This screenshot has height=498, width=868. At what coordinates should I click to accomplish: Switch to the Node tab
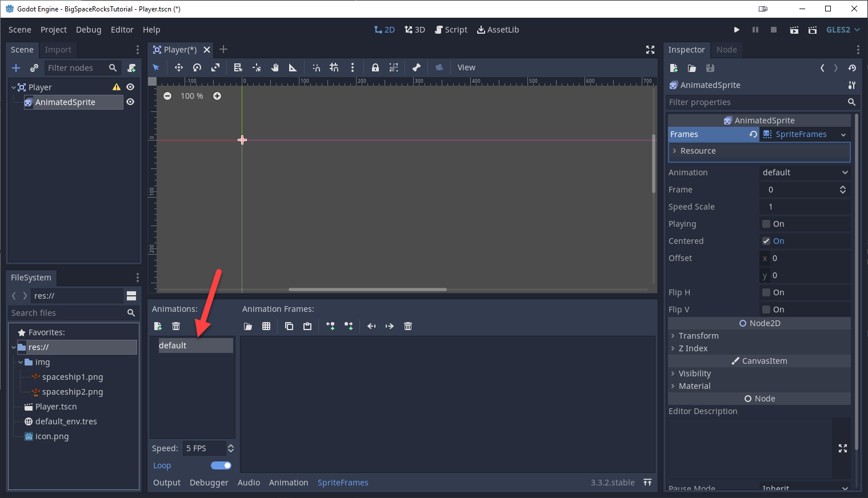726,50
